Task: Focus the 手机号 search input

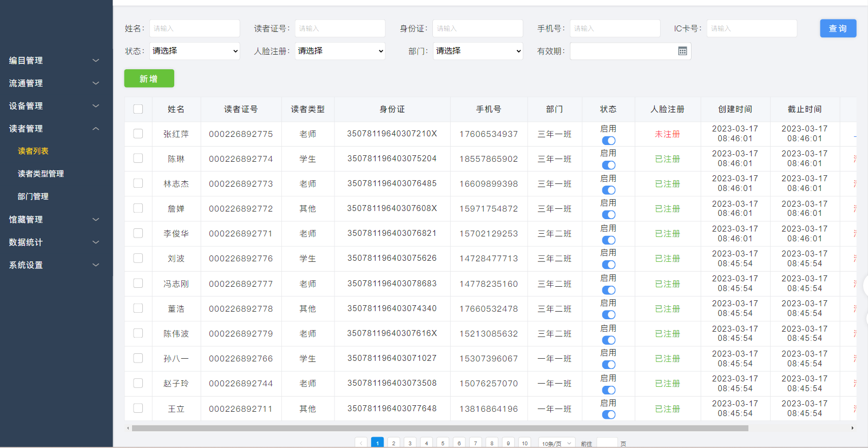Action: pyautogui.click(x=615, y=28)
